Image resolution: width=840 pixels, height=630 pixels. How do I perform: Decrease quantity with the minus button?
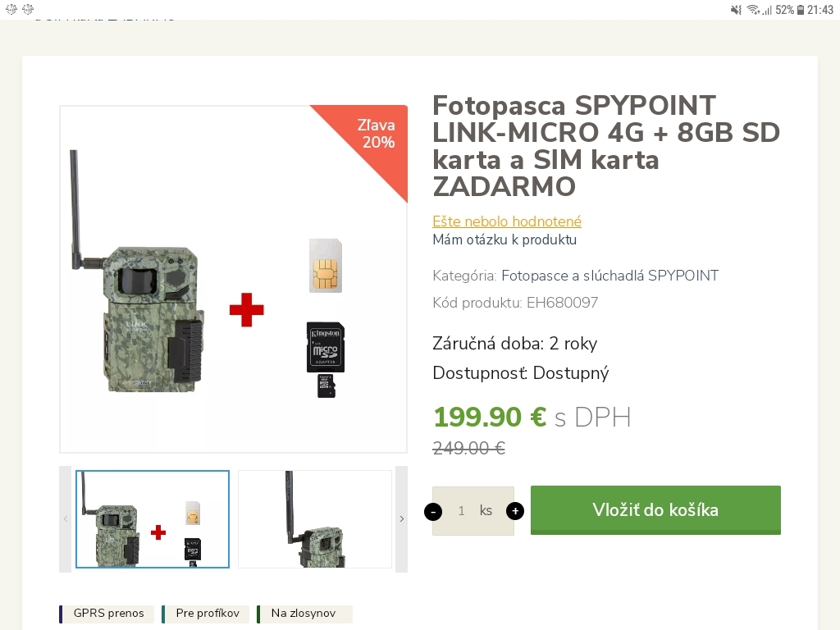click(x=433, y=512)
